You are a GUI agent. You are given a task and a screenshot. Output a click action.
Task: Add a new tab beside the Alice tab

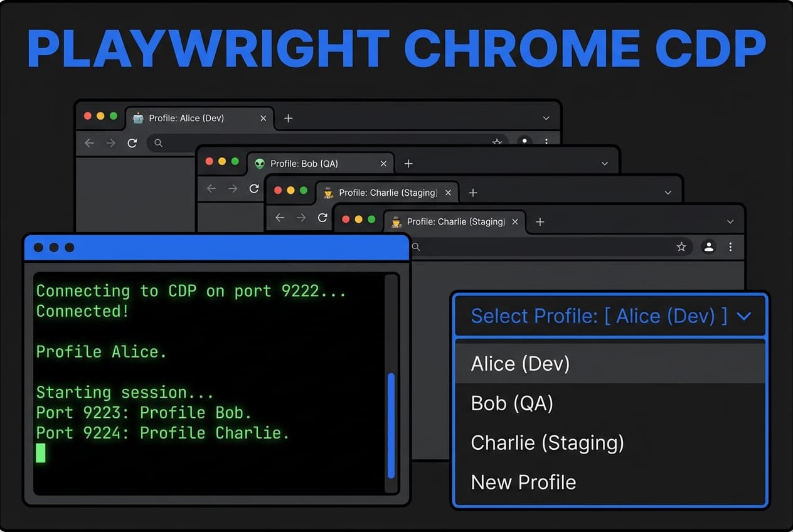coord(288,118)
